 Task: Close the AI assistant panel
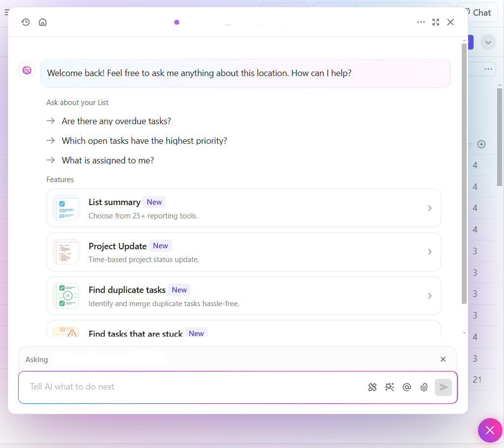click(x=451, y=22)
